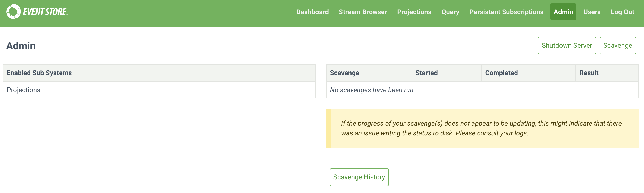Open the Users page

(592, 12)
